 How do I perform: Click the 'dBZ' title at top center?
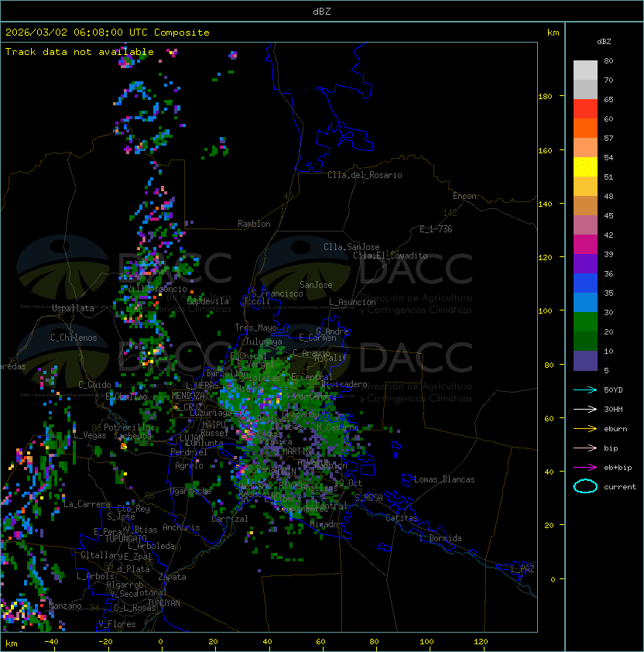tap(322, 11)
